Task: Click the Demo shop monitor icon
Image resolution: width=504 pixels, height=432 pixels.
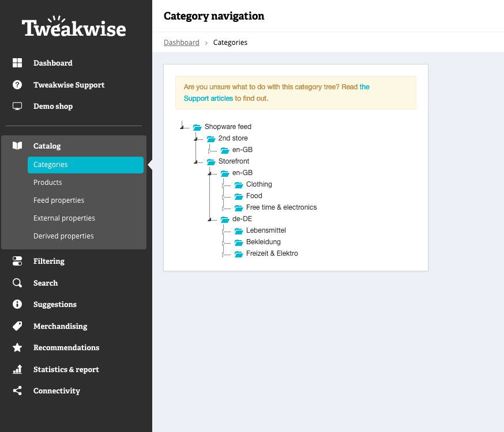Action: pos(17,106)
